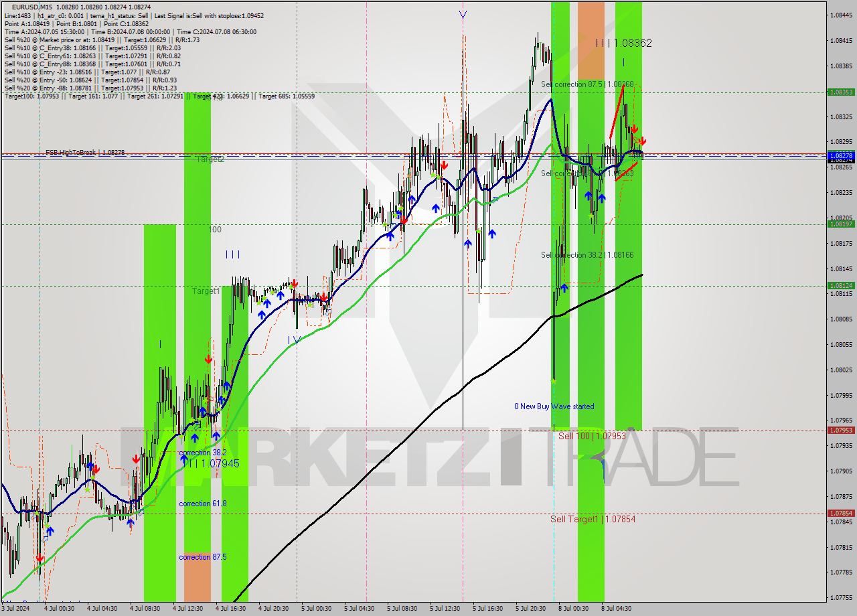Click the blue 1.08278 current price tag on axis

(841, 155)
